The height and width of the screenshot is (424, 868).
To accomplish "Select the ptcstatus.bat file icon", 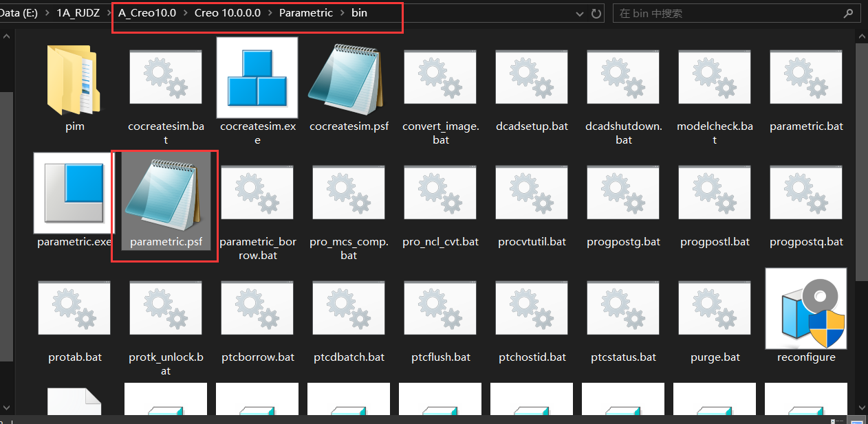I will (x=623, y=309).
